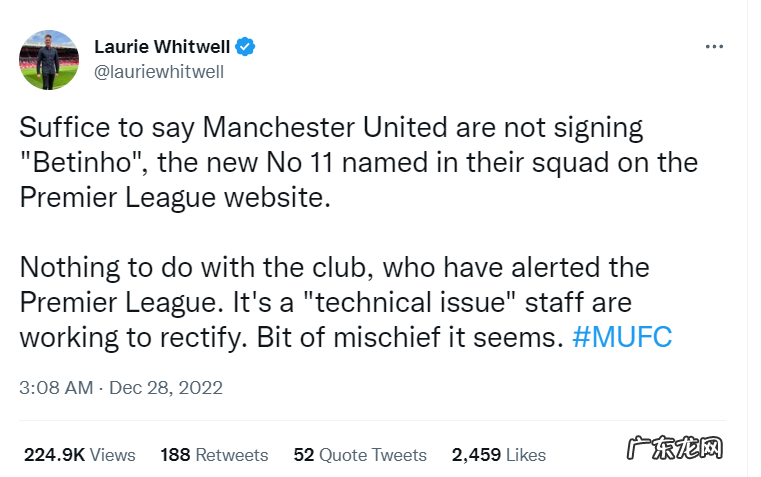Open the #MUFC hashtag
Viewport: 761px width, 477px height.
coord(622,337)
